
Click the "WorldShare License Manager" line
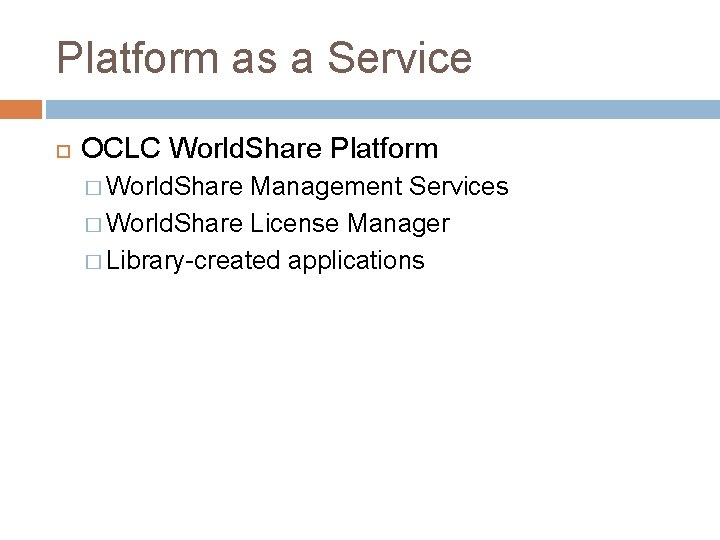[x=277, y=224]
